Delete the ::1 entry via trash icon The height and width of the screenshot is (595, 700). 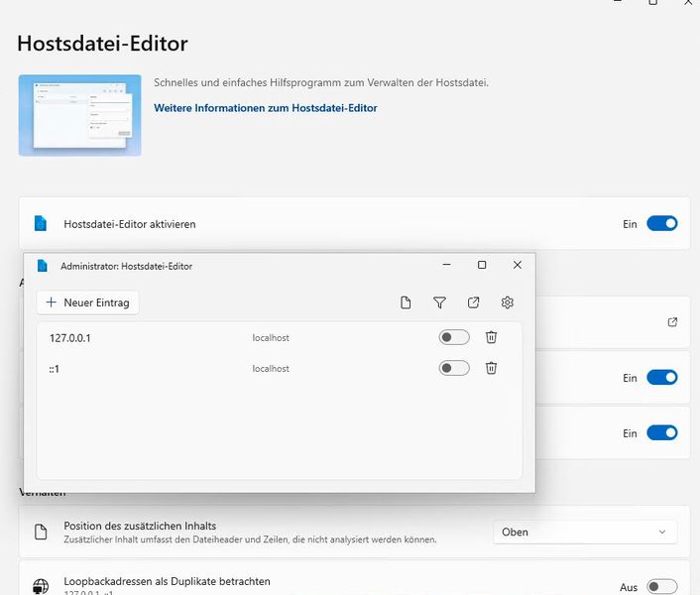click(491, 368)
